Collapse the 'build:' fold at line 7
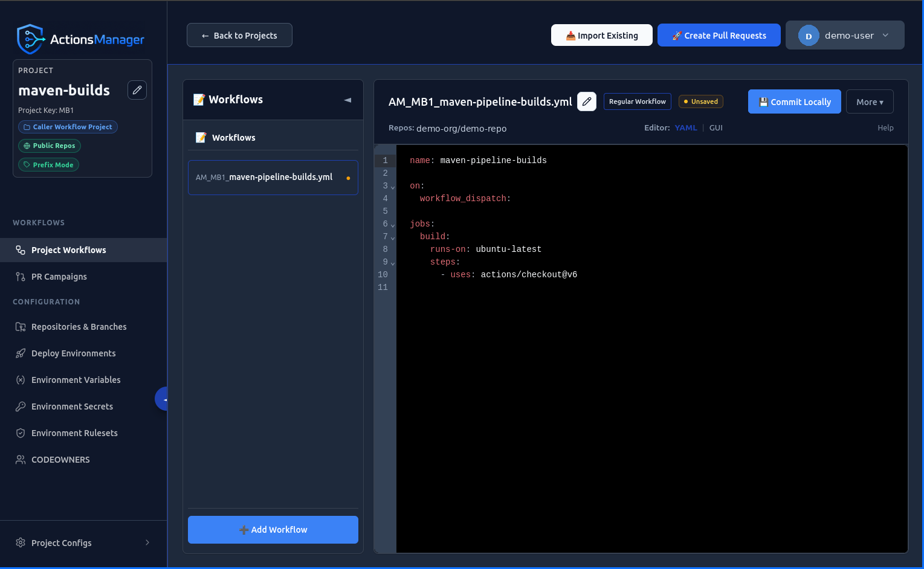This screenshot has width=924, height=569. [393, 238]
